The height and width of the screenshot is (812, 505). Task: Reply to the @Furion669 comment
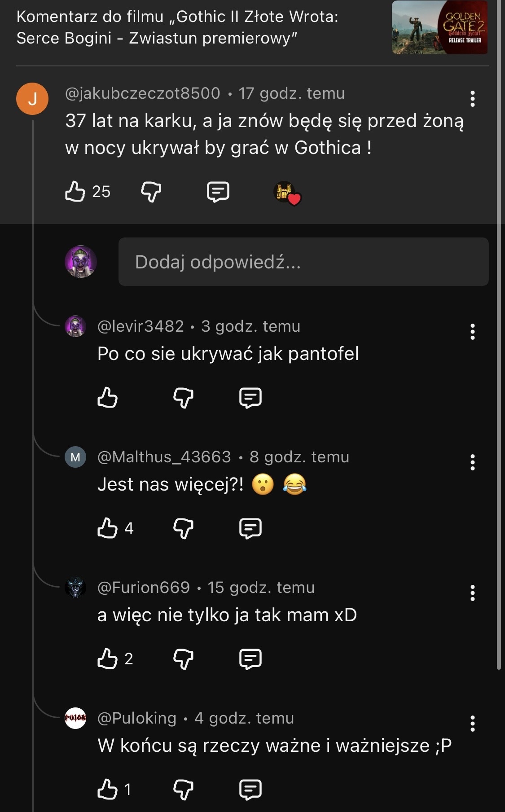tap(250, 659)
